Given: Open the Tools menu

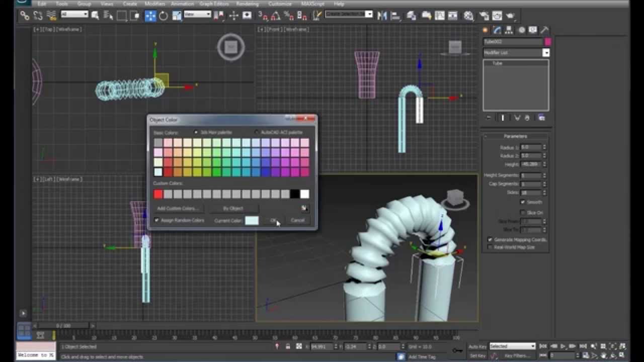Looking at the screenshot, I should (x=62, y=4).
